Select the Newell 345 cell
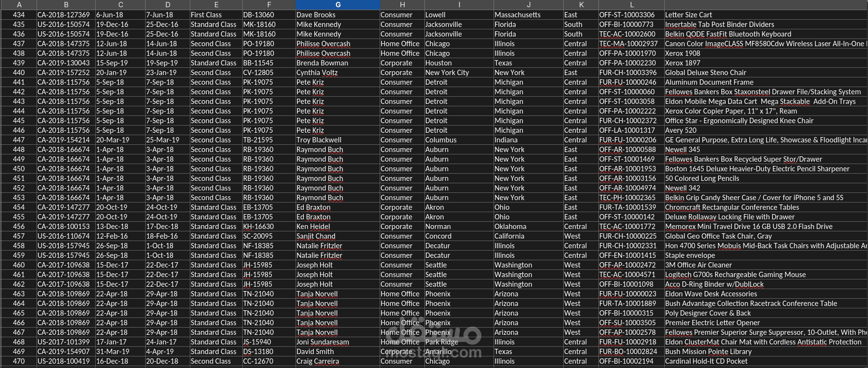The height and width of the screenshot is (368, 868). coord(766,150)
